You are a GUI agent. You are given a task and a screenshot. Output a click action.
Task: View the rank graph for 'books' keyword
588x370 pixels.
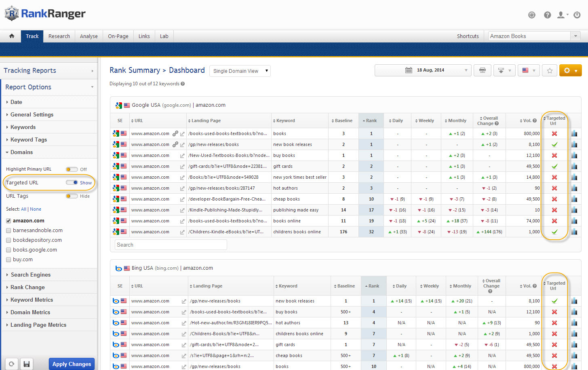[574, 133]
